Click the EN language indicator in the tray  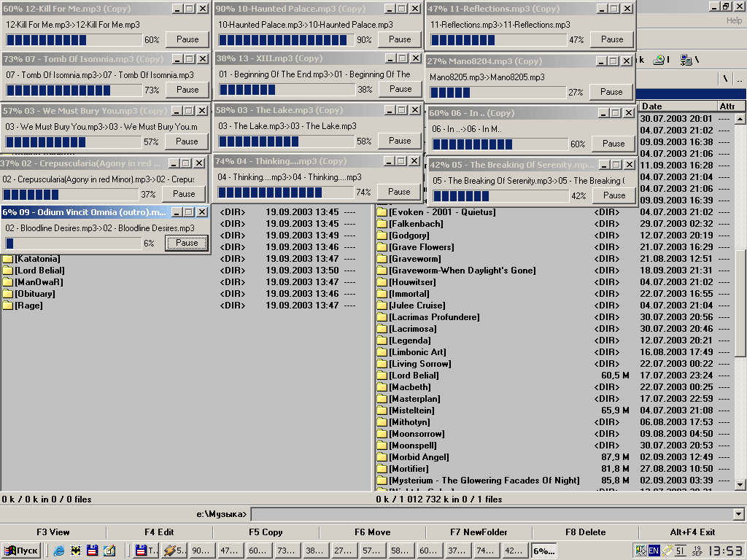click(x=654, y=551)
